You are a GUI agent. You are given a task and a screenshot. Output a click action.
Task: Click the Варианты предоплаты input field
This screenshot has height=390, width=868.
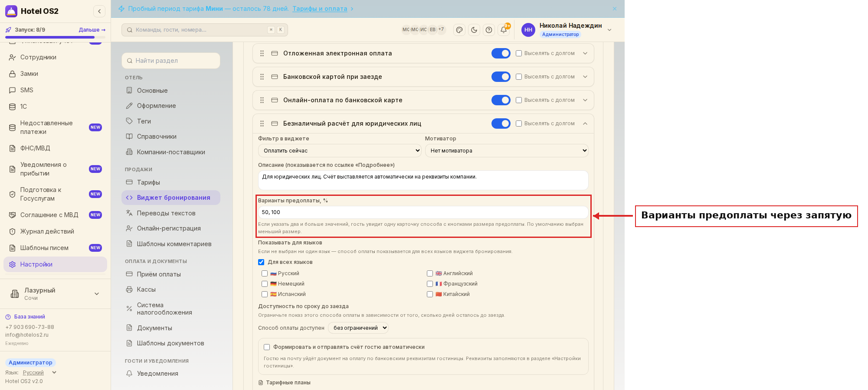pyautogui.click(x=423, y=212)
